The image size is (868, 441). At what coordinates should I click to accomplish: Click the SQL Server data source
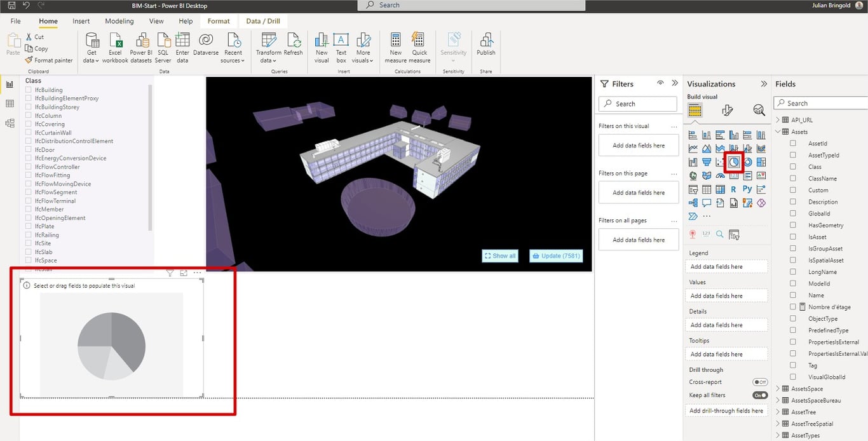pos(163,48)
